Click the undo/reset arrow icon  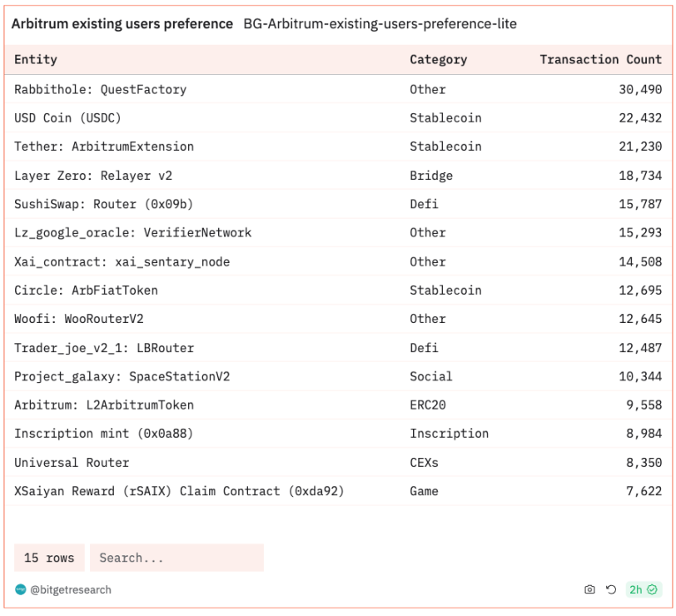tap(611, 590)
